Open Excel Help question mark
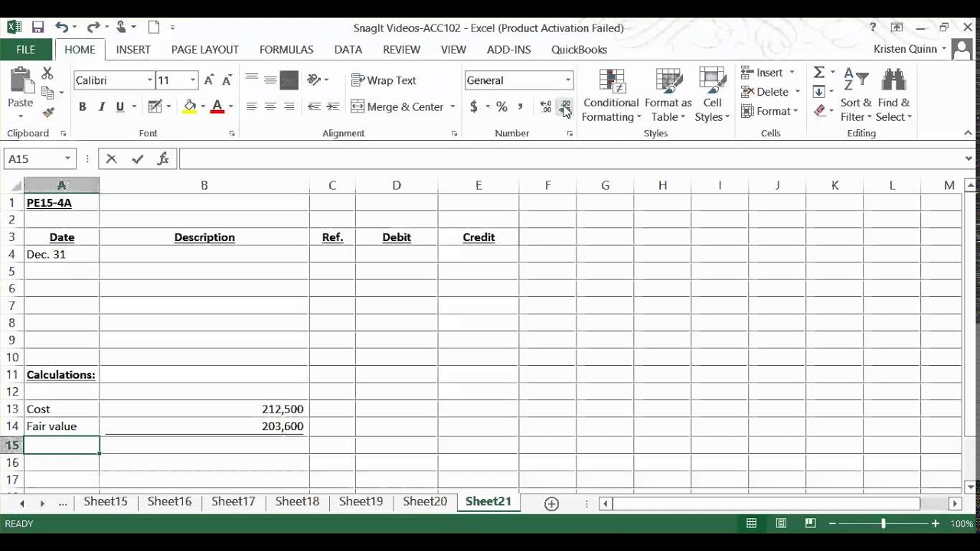The width and height of the screenshot is (980, 551). tap(873, 28)
